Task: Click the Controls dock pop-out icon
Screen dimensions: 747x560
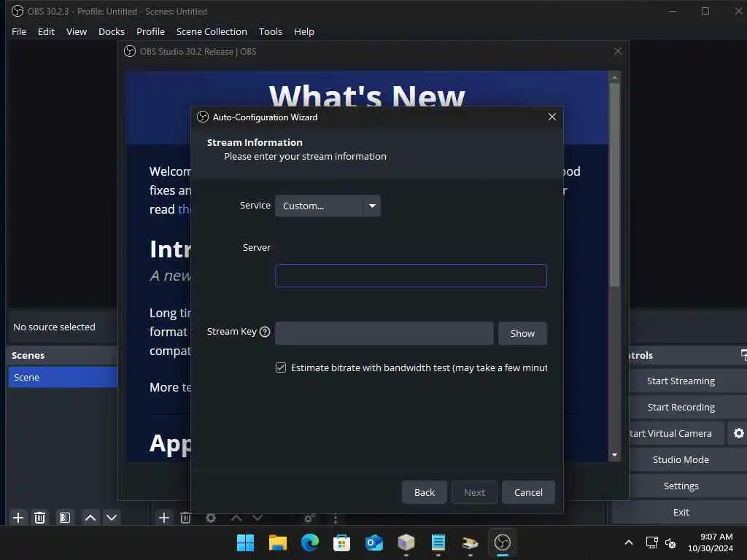Action: 743,355
